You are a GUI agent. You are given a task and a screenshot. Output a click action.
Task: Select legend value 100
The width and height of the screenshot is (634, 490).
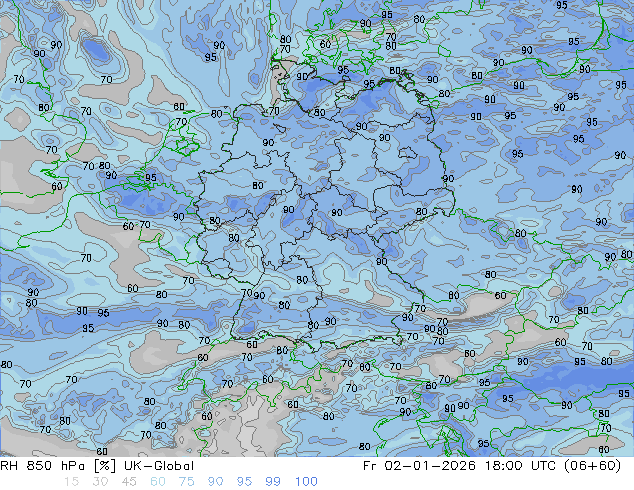[x=306, y=482]
